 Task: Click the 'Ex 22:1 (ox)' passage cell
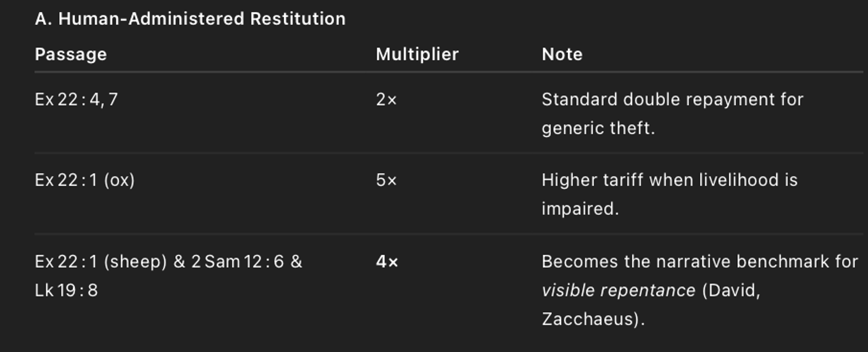tap(85, 180)
